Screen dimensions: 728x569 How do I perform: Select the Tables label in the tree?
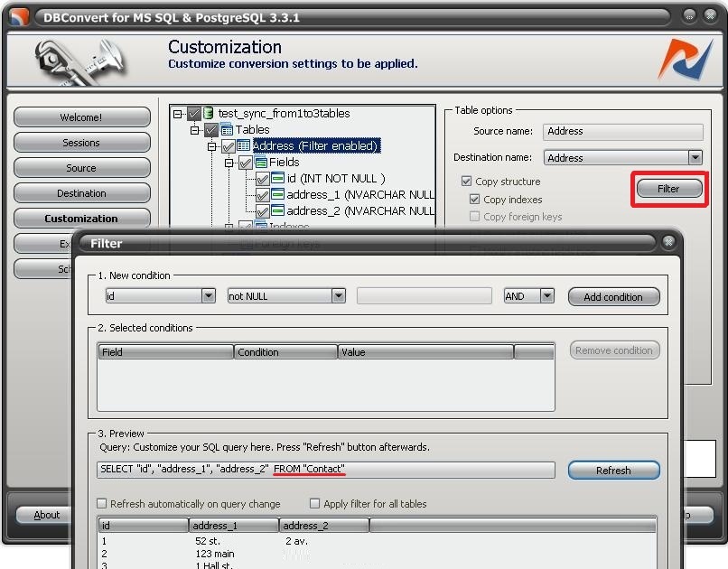252,129
